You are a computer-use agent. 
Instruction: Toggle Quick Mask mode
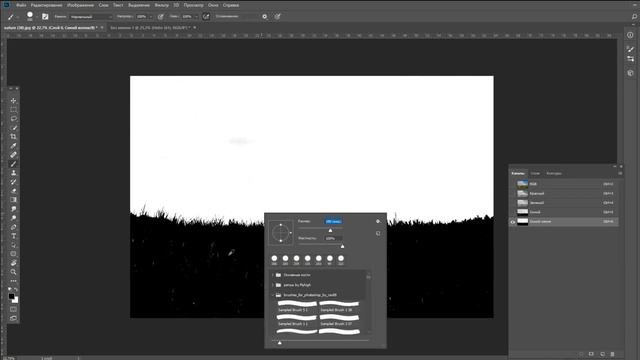[x=13, y=309]
